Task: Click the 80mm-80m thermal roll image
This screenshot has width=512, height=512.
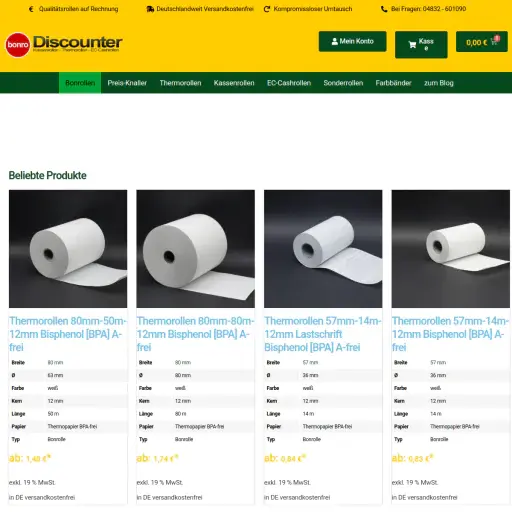Action: pos(195,249)
